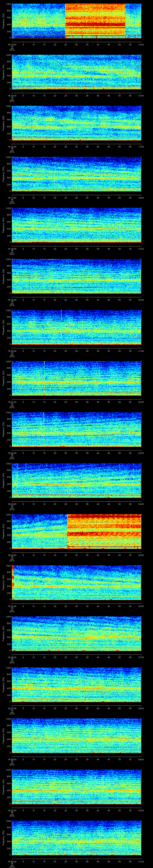Select the '19:00' end time label
Viewport: 153px width, 868px height.
coord(141,249)
